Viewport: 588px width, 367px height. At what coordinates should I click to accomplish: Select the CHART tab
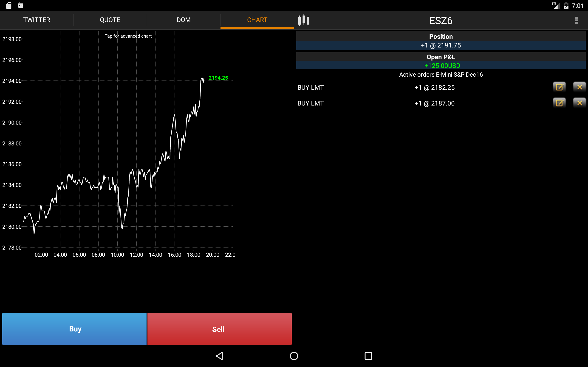click(257, 20)
